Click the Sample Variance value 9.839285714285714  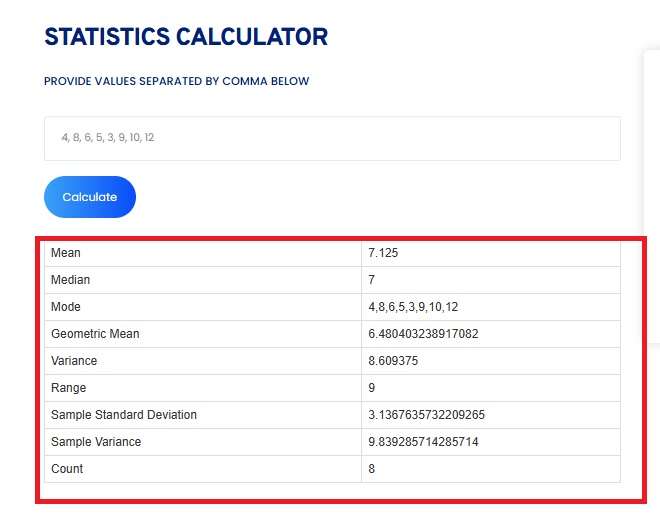click(x=423, y=442)
